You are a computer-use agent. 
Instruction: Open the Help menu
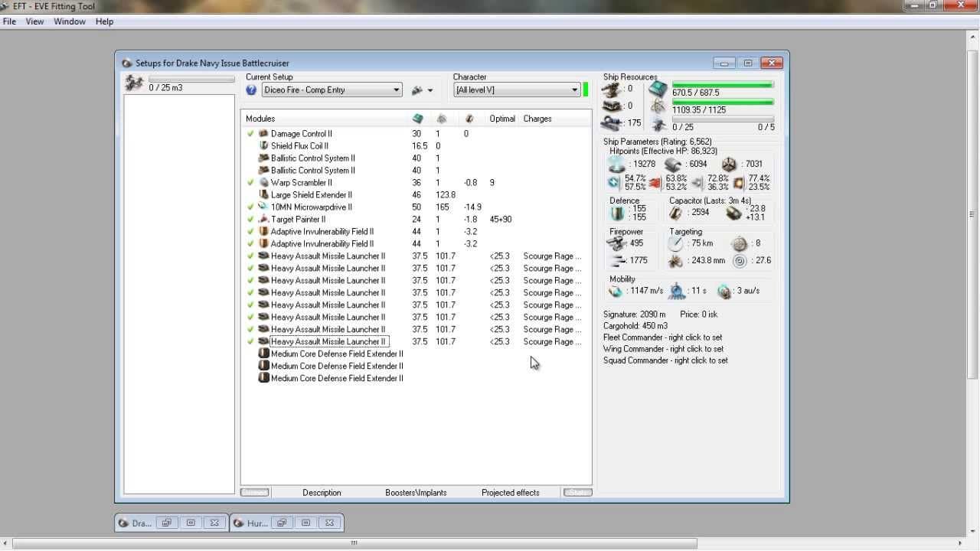coord(104,21)
